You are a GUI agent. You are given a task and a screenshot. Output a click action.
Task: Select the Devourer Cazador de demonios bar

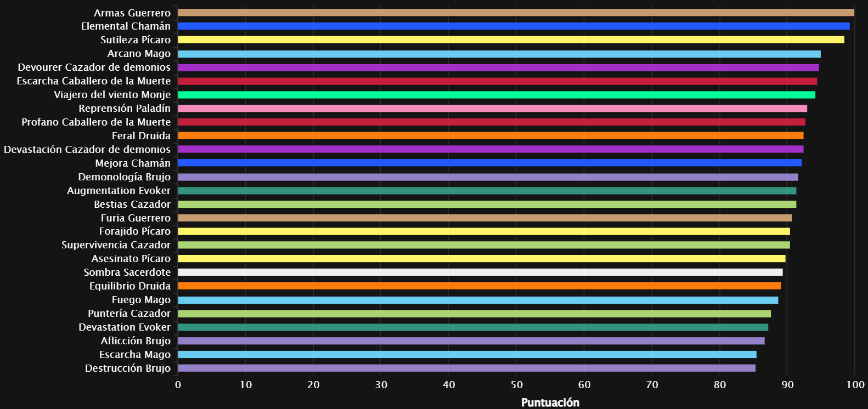point(498,67)
